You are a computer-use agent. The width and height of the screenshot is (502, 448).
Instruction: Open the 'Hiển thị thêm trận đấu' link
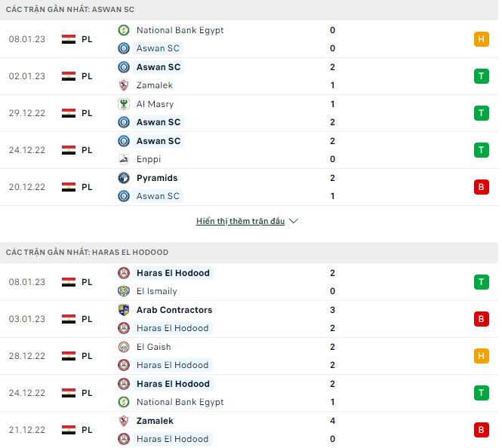pyautogui.click(x=240, y=221)
